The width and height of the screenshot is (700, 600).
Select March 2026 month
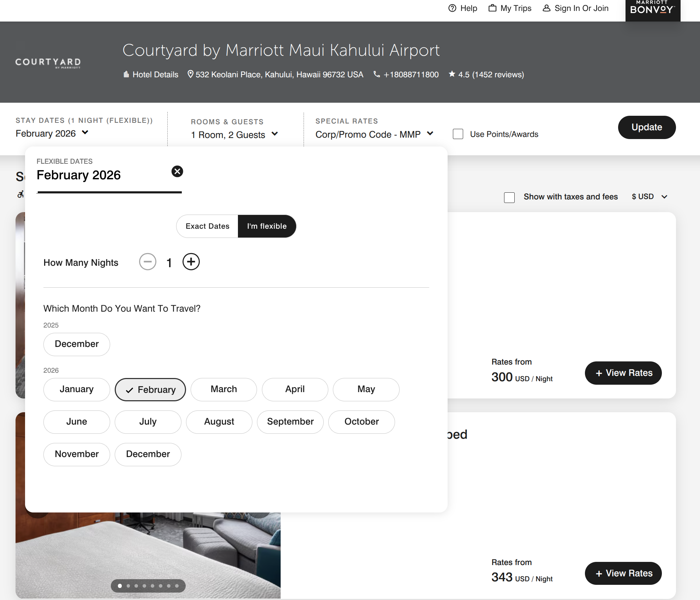pyautogui.click(x=223, y=389)
